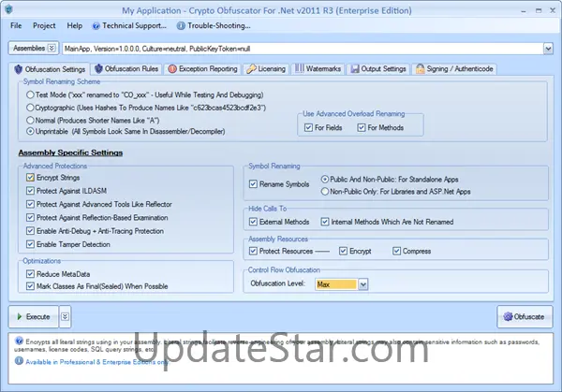Click the green play arrow on Execute
This screenshot has width=562, height=392.
point(20,316)
